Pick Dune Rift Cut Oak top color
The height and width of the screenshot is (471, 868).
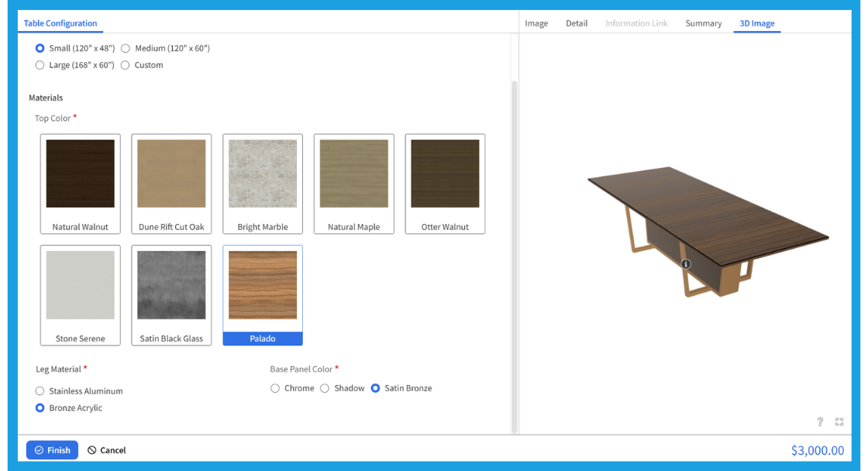pos(171,184)
